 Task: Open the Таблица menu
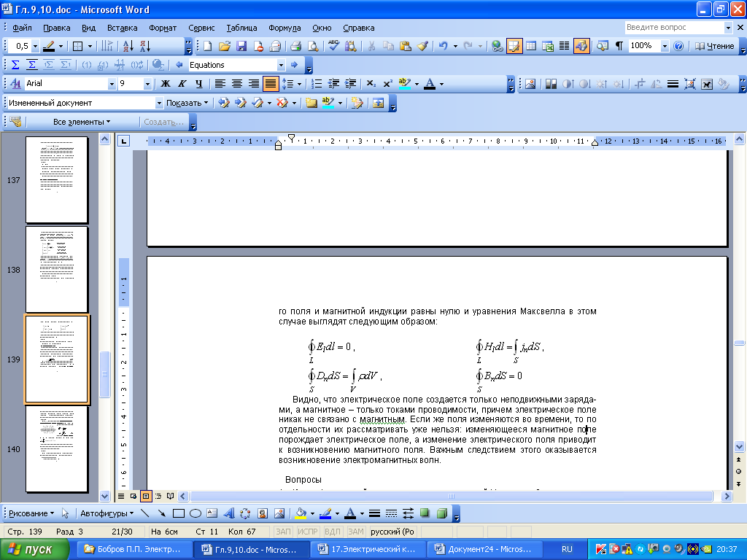241,28
